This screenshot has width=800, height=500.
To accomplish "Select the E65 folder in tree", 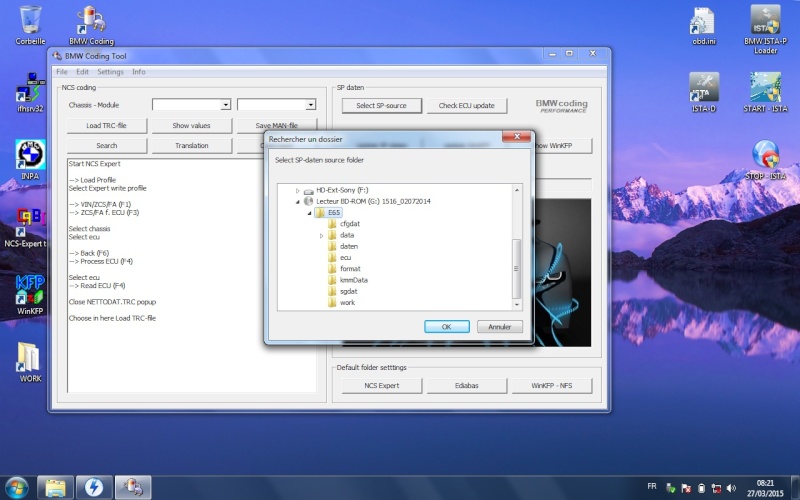I will pyautogui.click(x=334, y=212).
